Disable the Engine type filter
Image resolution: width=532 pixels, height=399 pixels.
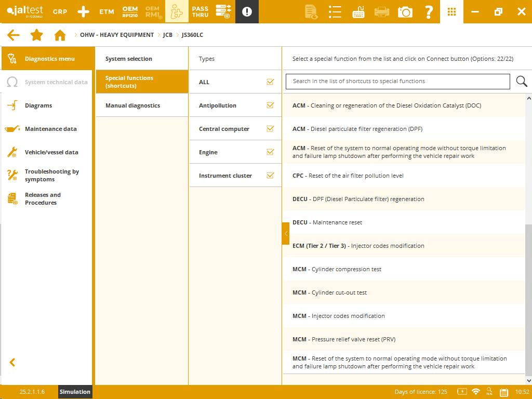[270, 152]
